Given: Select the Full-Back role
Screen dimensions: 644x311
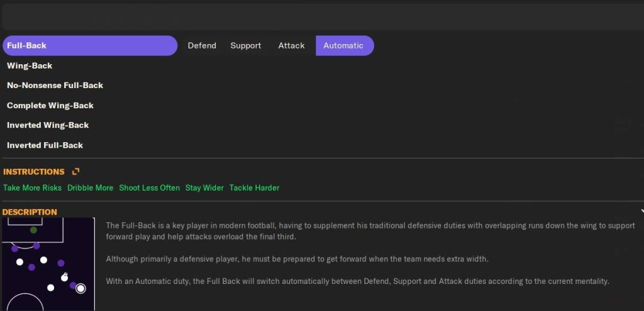Looking at the screenshot, I should 90,45.
